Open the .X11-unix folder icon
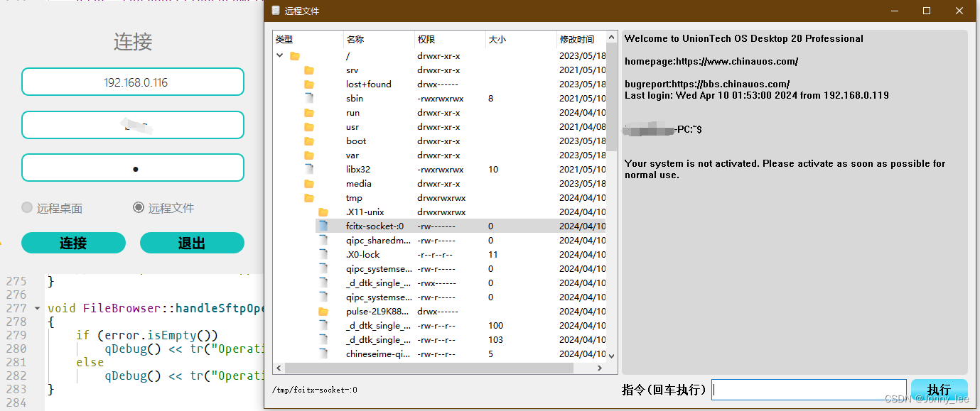 (323, 212)
